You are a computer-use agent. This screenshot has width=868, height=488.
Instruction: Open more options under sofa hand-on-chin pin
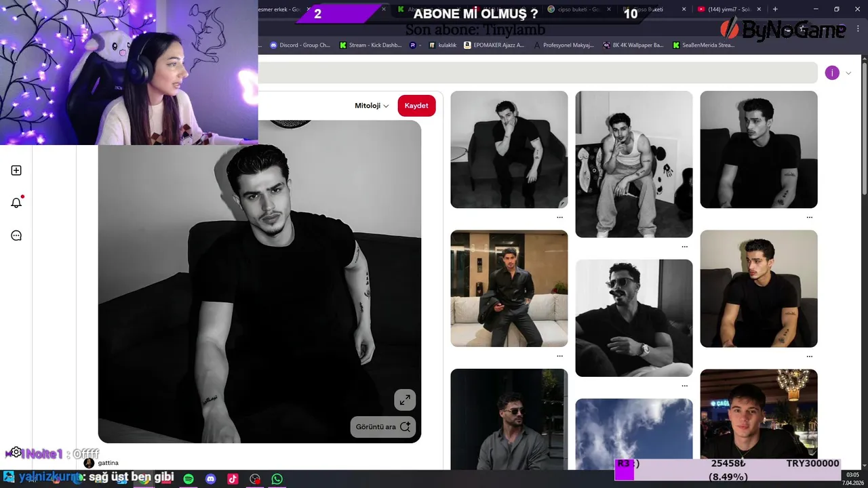[x=559, y=218]
